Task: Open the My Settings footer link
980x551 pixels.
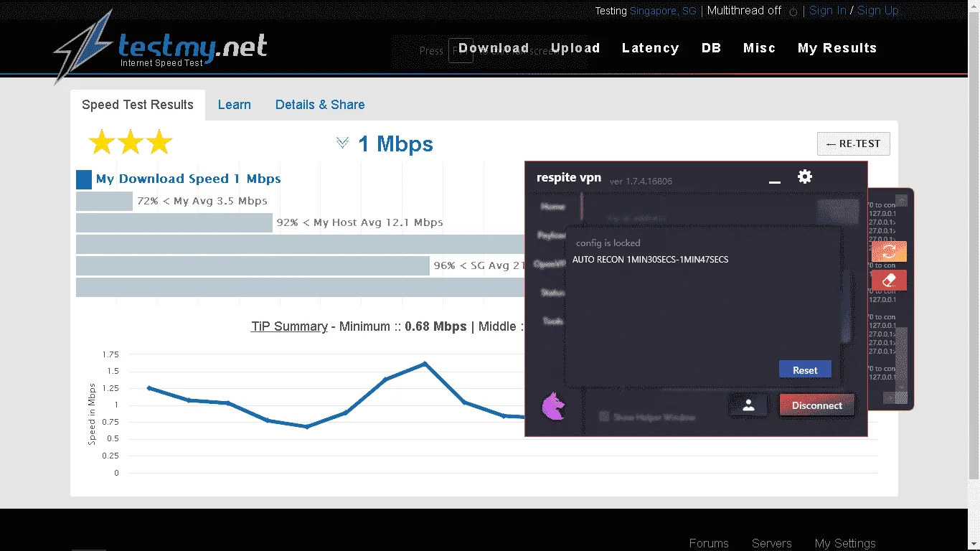Action: pos(845,543)
